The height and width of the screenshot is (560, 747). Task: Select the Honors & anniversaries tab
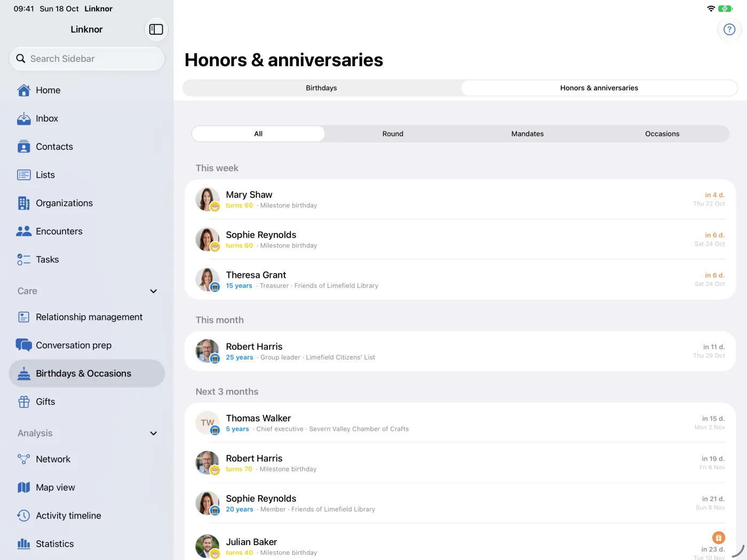pos(599,88)
